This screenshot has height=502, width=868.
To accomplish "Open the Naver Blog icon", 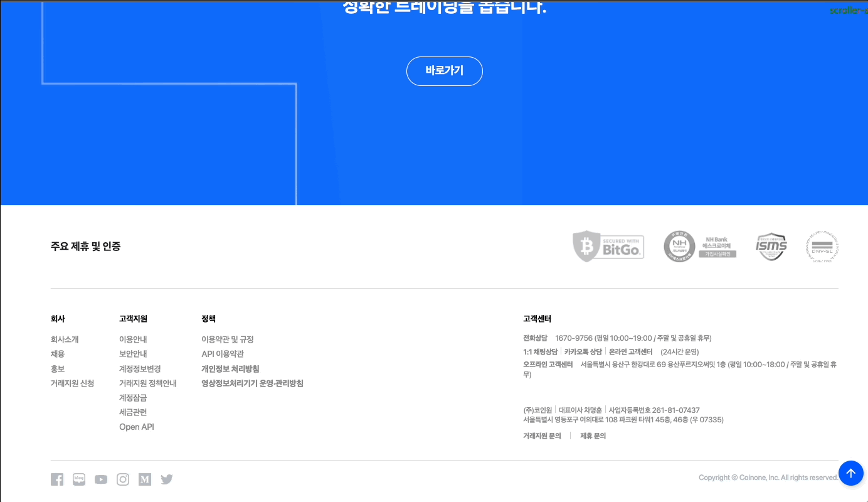I will point(78,479).
